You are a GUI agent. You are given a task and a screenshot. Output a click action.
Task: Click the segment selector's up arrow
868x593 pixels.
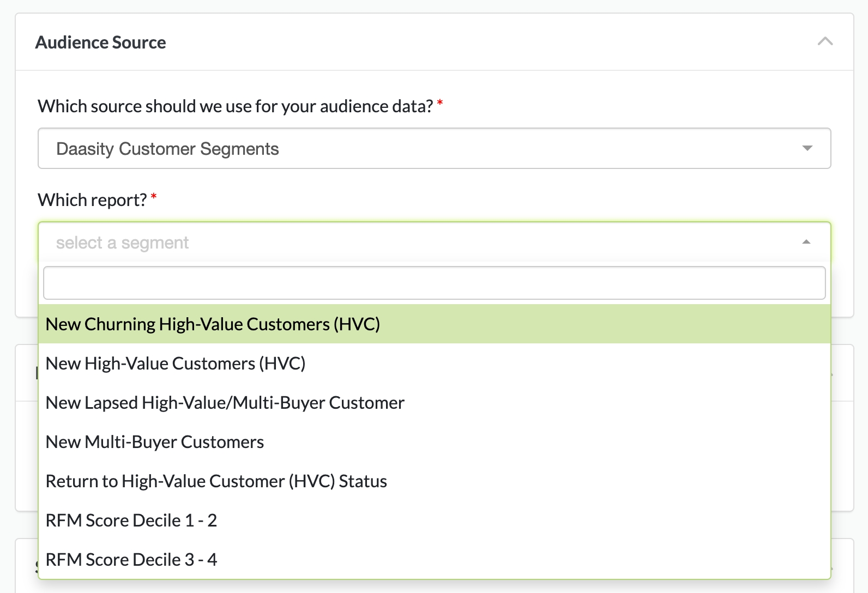806,242
